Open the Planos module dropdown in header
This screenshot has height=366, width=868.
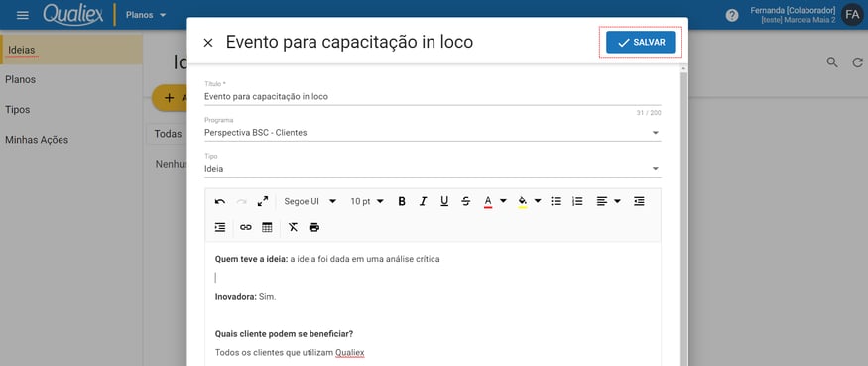pos(146,15)
